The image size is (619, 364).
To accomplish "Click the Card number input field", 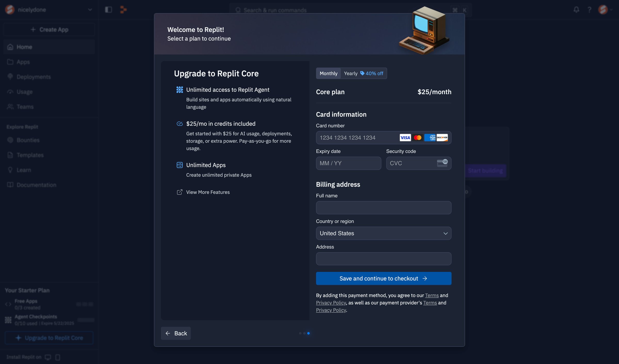I will click(384, 138).
